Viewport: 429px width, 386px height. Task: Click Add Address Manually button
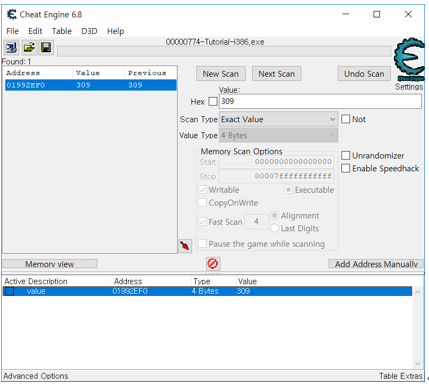tap(376, 264)
